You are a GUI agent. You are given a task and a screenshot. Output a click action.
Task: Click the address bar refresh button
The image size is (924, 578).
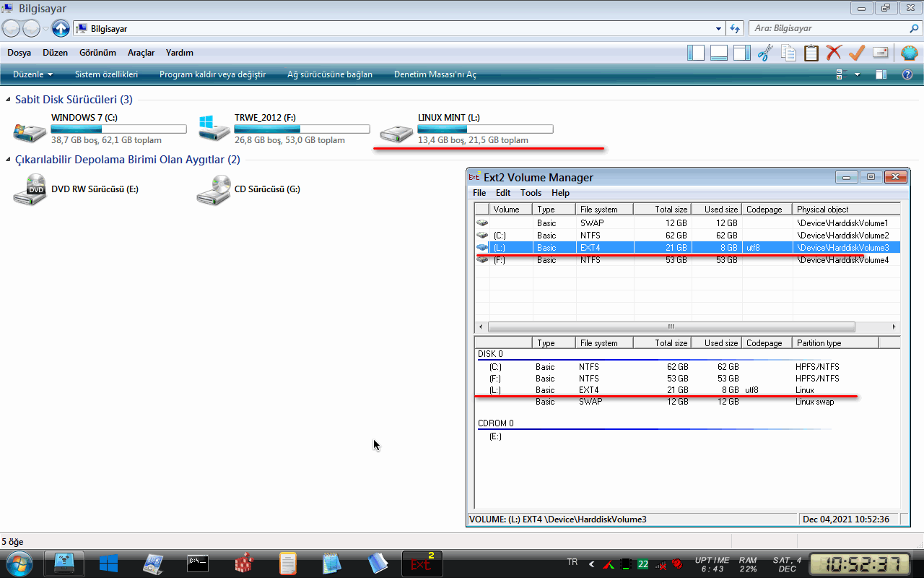(x=735, y=29)
